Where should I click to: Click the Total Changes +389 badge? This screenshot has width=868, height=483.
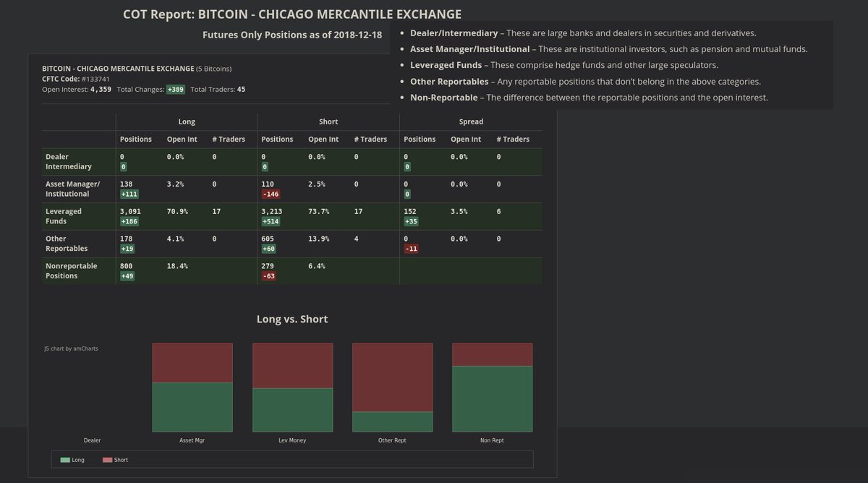[x=176, y=90]
